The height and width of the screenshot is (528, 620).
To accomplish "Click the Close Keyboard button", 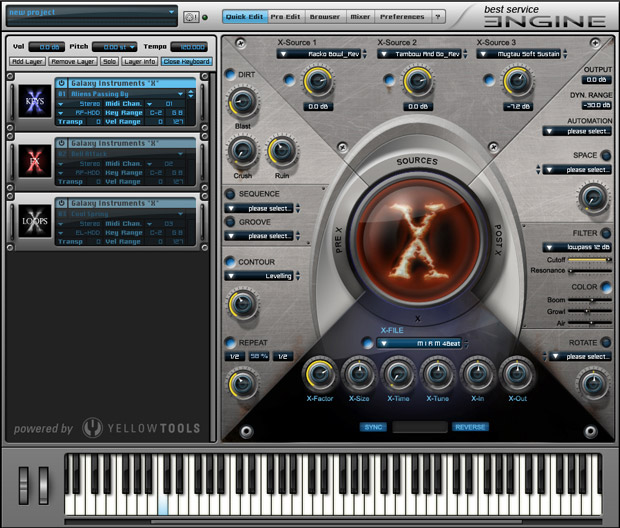I will (x=187, y=62).
